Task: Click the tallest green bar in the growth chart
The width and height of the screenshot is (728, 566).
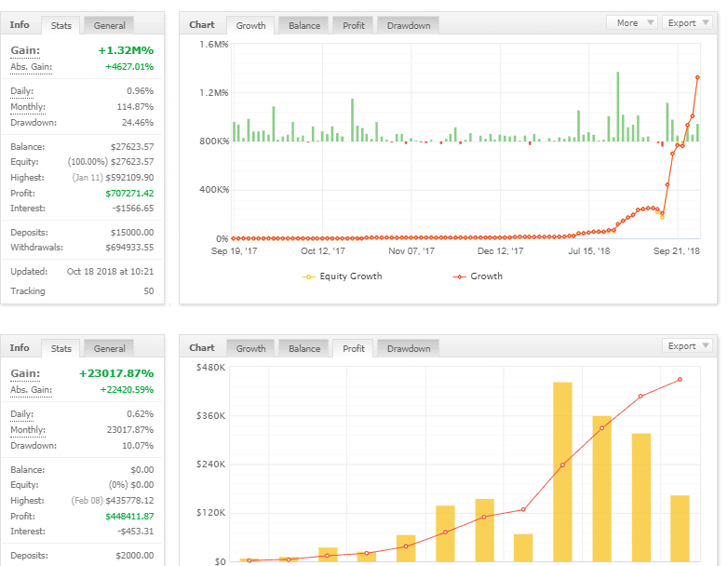Action: (x=617, y=106)
